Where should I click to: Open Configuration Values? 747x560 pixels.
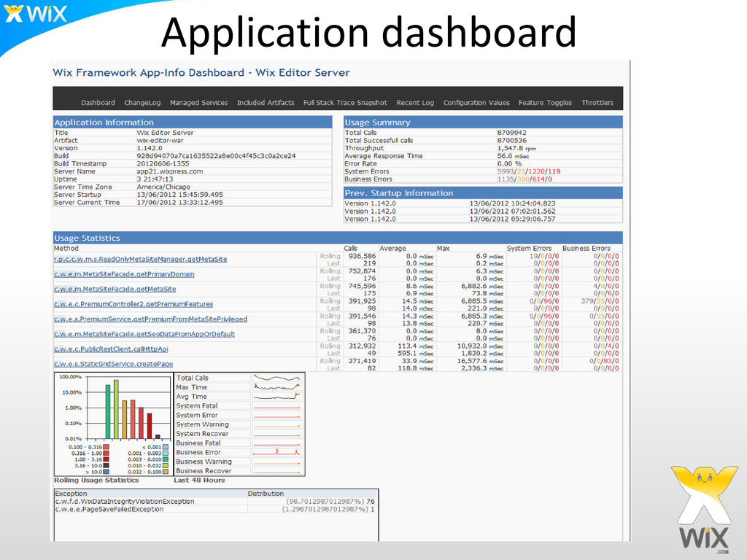pyautogui.click(x=476, y=102)
